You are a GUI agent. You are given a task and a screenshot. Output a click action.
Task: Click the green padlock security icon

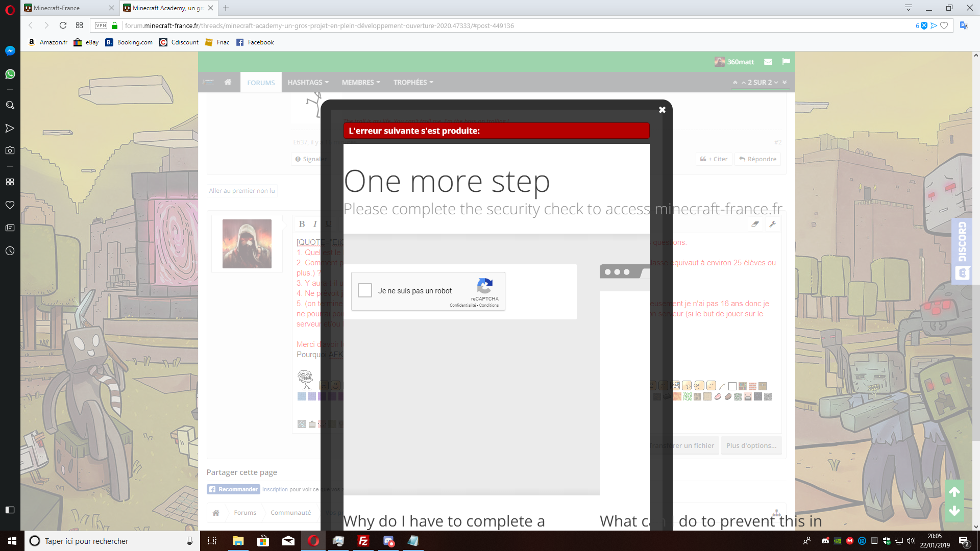click(x=115, y=26)
